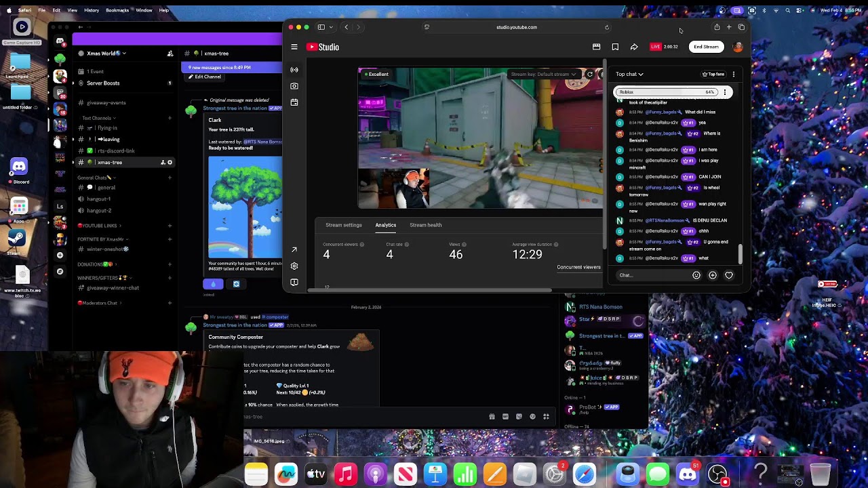Open the gift icon in Discord message bar
Image resolution: width=868 pixels, height=488 pixels.
tap(492, 417)
